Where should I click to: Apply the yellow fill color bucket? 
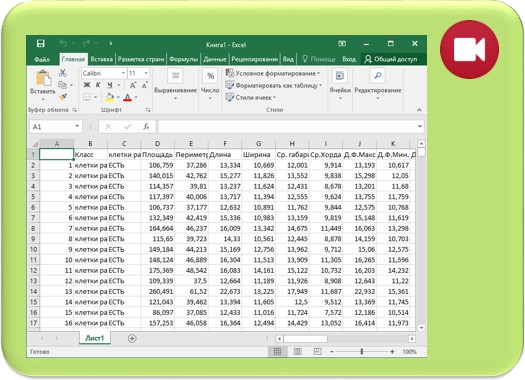coord(109,97)
